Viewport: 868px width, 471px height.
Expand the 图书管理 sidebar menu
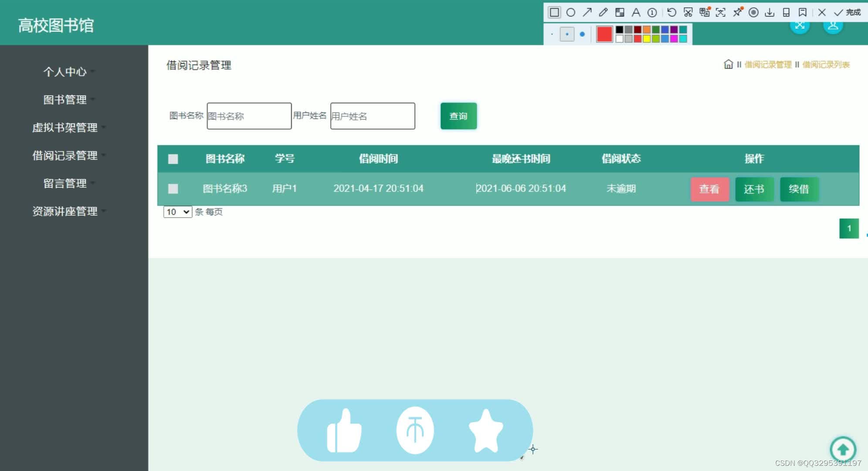(x=68, y=99)
